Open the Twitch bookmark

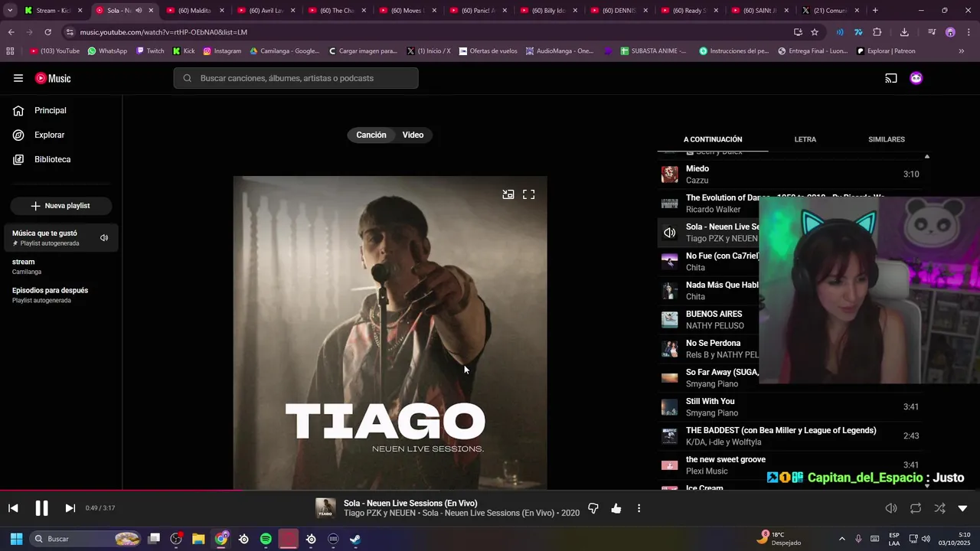click(x=150, y=51)
